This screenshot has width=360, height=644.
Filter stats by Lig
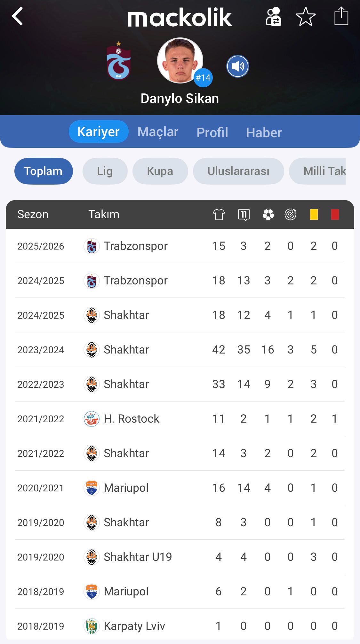click(x=105, y=171)
